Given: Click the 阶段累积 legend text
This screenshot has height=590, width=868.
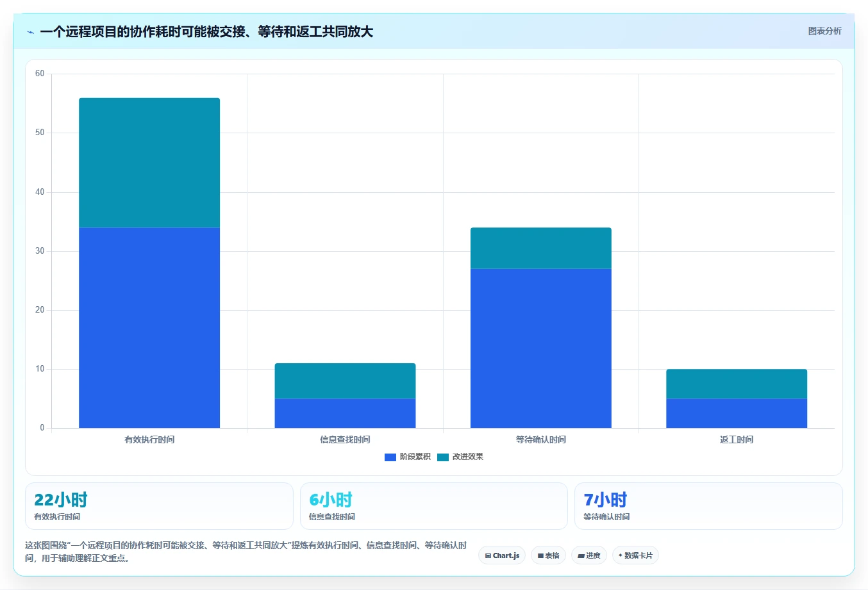Looking at the screenshot, I should click(x=415, y=457).
